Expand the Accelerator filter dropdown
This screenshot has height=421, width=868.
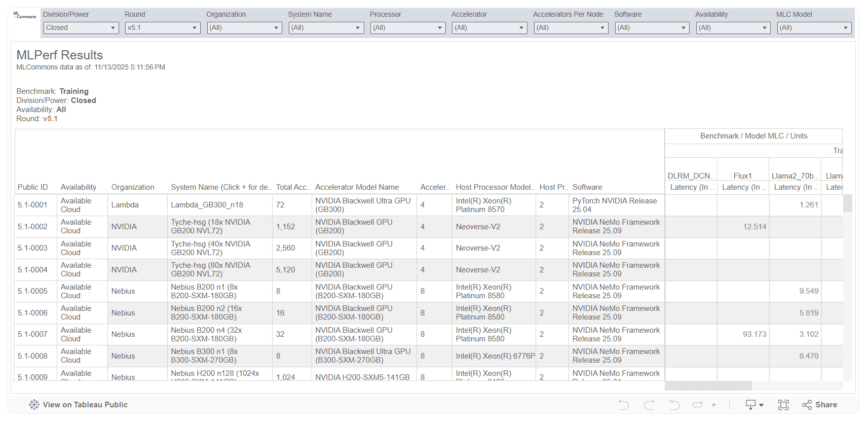489,28
